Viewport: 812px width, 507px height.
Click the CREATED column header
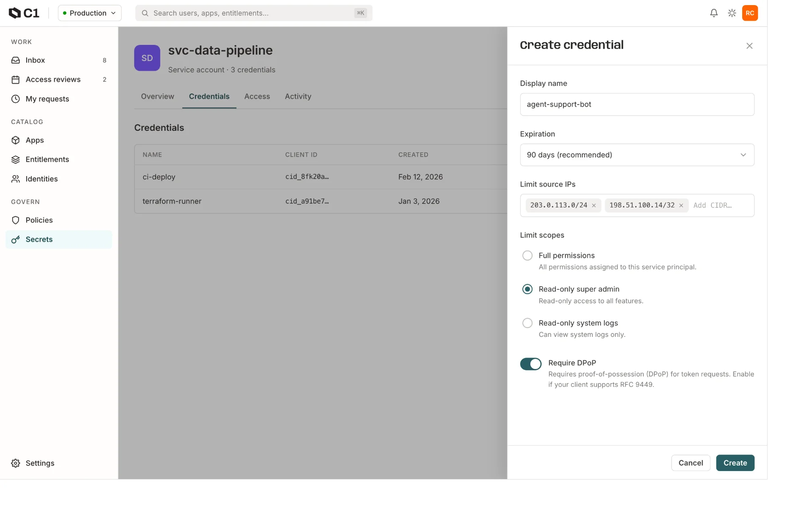(x=413, y=155)
